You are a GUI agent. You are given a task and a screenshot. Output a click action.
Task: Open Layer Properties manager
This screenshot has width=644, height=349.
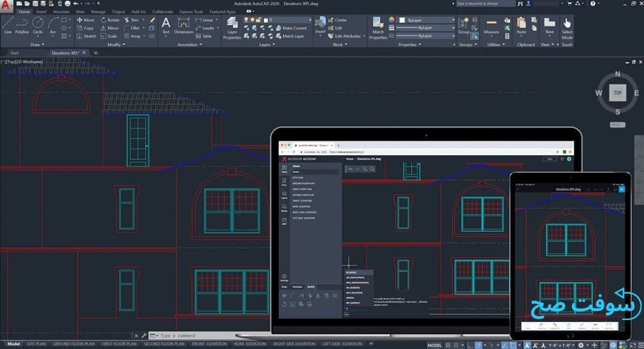coord(232,28)
